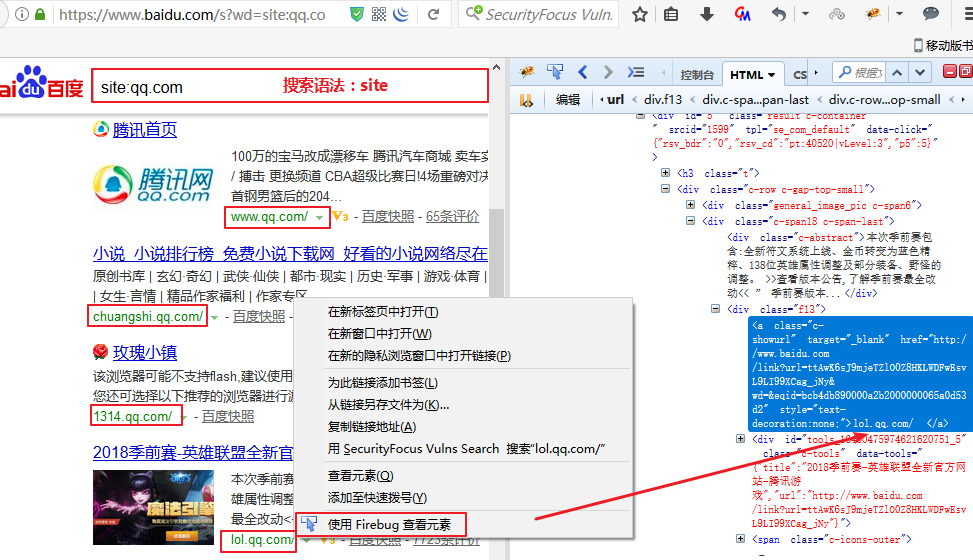This screenshot has width=973, height=560.
Task: Click the 编辑 edit button in Firebug
Action: pos(567,99)
